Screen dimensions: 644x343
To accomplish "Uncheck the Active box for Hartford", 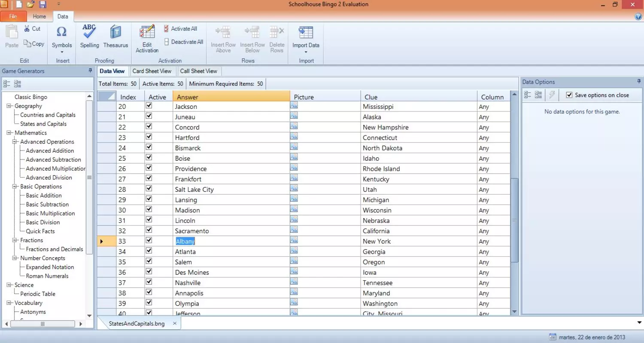I will tap(149, 136).
